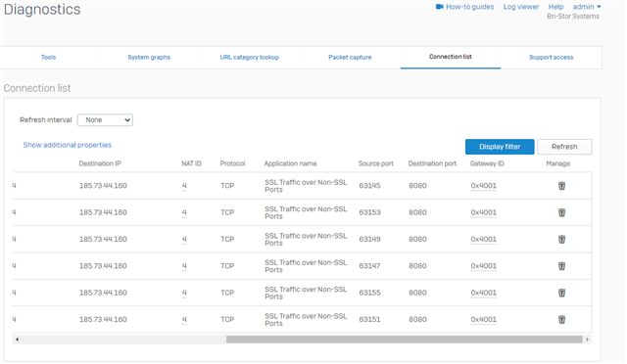This screenshot has height=364, width=627.
Task: Click the Display filter button
Action: point(500,147)
